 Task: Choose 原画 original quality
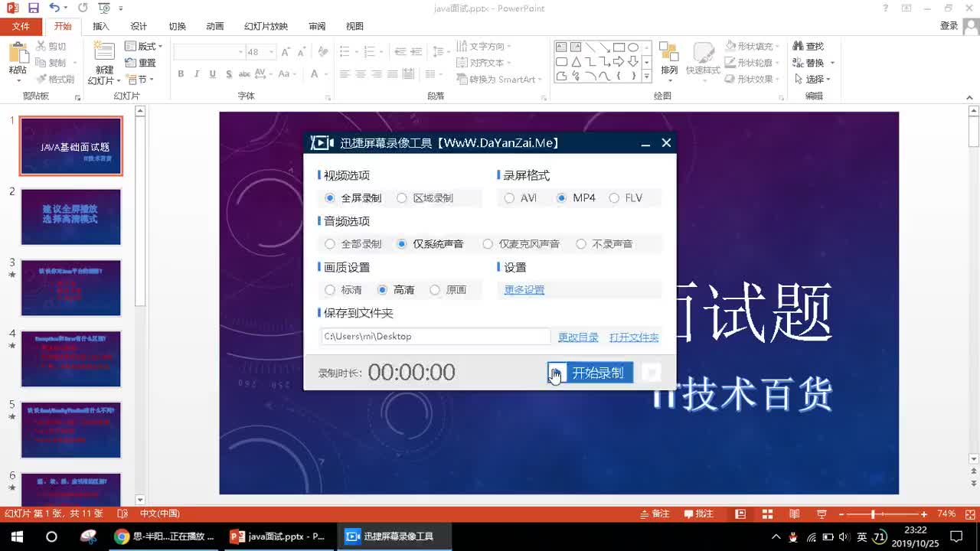[448, 290]
